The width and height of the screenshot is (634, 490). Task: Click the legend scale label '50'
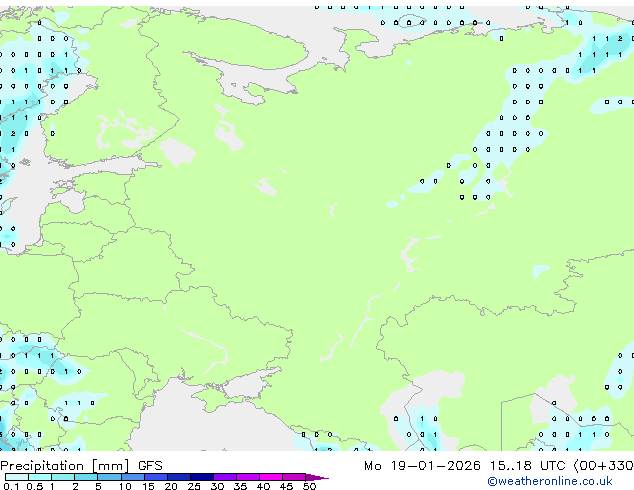(309, 486)
